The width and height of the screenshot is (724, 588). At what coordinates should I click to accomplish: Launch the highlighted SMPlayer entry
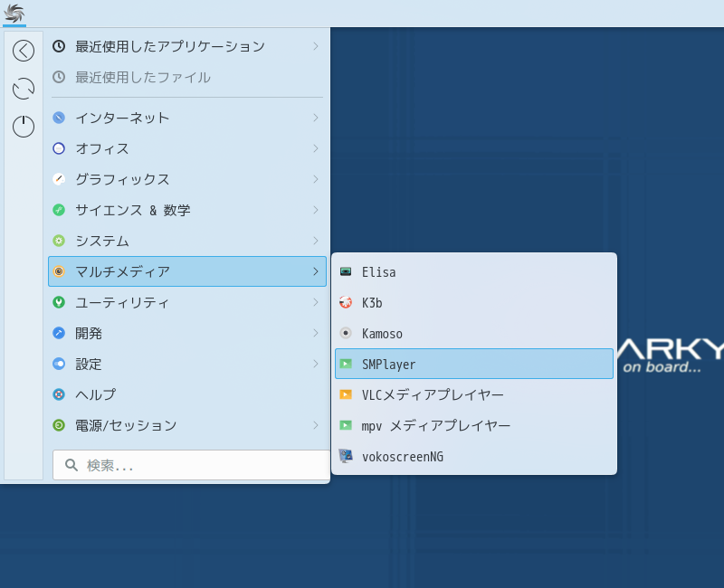(x=474, y=364)
